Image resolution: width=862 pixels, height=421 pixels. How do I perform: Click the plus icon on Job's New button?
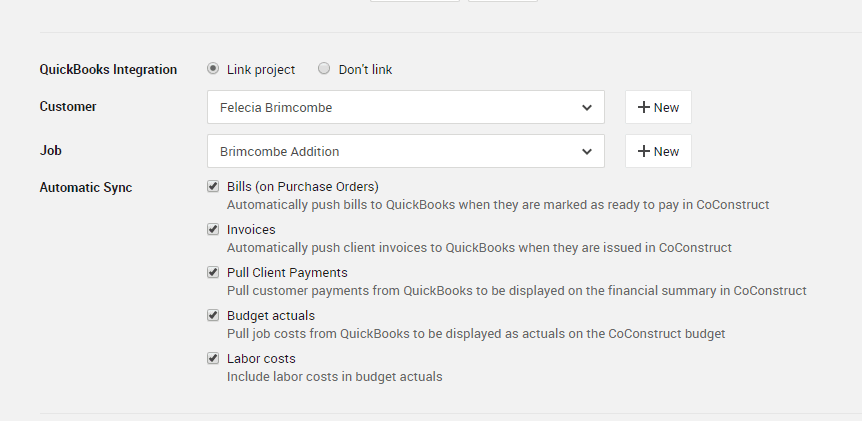(x=643, y=151)
